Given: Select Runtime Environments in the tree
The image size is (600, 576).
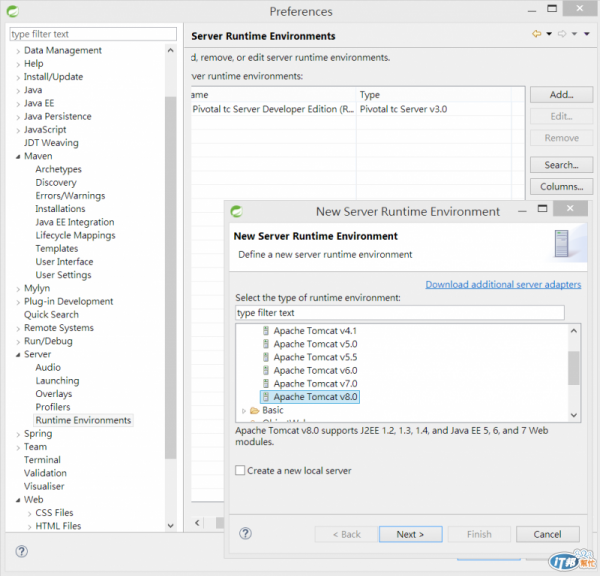Looking at the screenshot, I should click(x=83, y=420).
